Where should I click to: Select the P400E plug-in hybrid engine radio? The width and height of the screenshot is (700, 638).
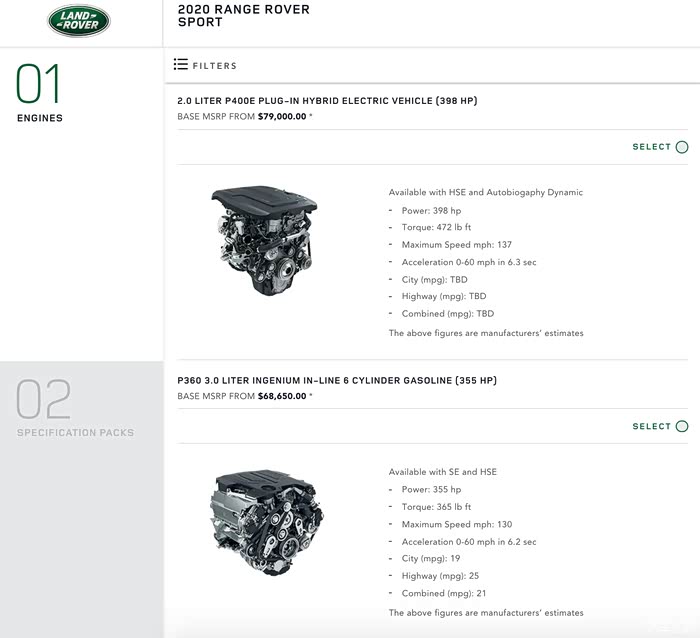[x=682, y=147]
